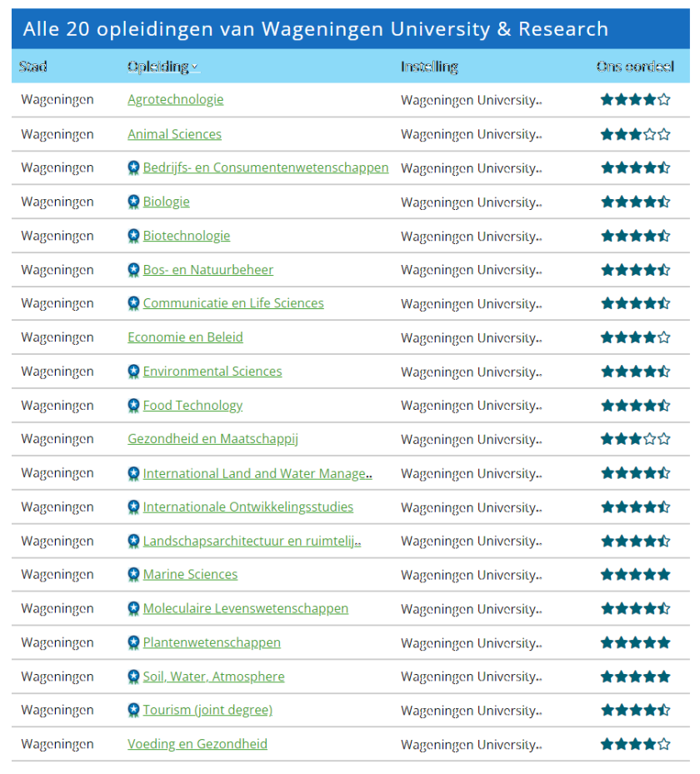Click the Instelling column header

click(429, 67)
